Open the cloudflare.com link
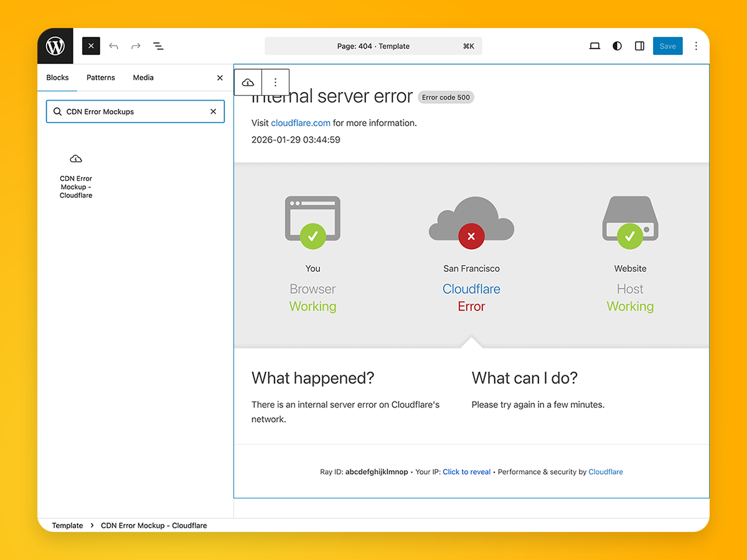This screenshot has width=747, height=560. [x=301, y=123]
